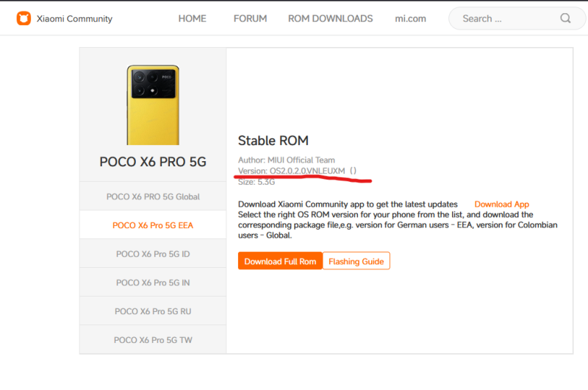
Task: Click the search magnifier icon
Action: pos(565,18)
